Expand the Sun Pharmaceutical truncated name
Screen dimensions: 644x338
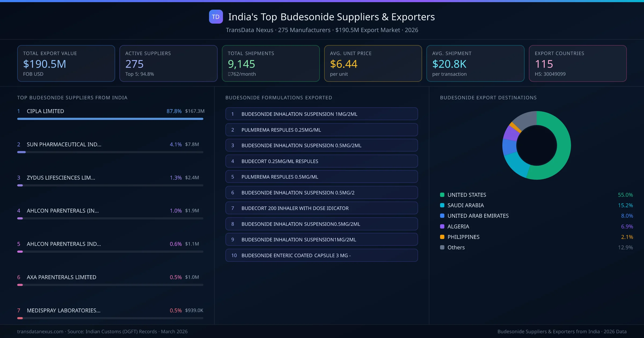click(64, 144)
